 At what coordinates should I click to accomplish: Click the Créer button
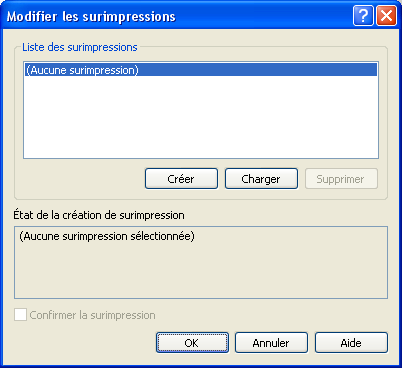(x=181, y=179)
